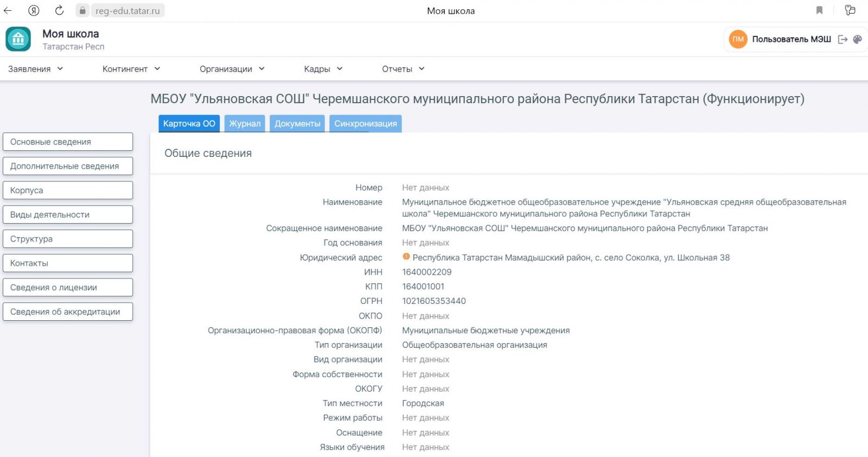
Task: Open the Организации dropdown menu
Action: coord(232,69)
